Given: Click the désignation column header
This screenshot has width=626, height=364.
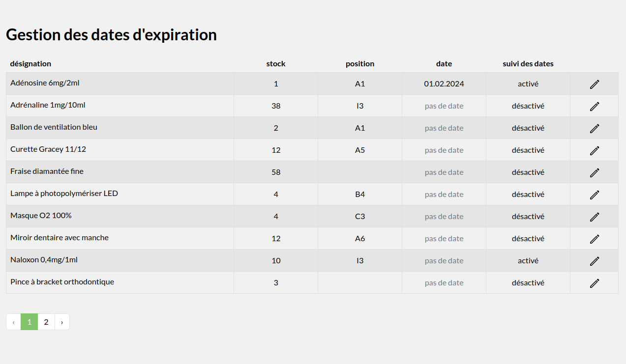Looking at the screenshot, I should [30, 64].
